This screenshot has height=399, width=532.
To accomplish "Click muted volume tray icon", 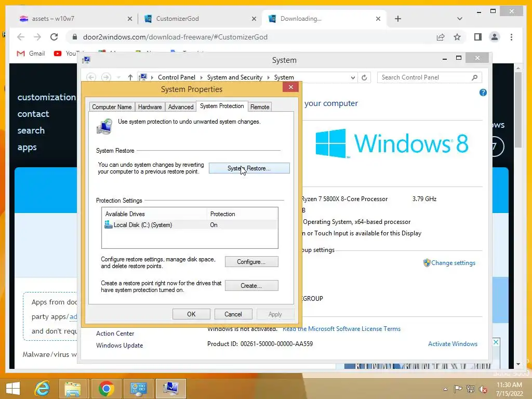I will click(x=483, y=389).
